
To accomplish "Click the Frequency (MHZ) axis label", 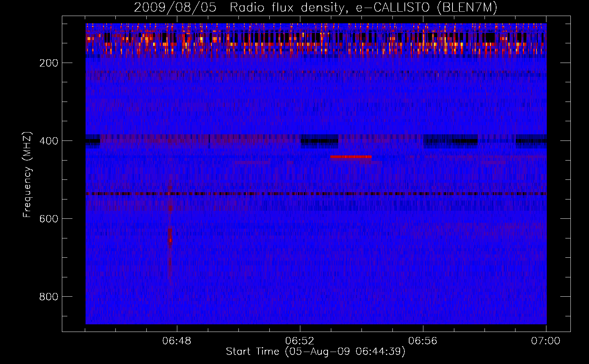I will click(x=27, y=174).
